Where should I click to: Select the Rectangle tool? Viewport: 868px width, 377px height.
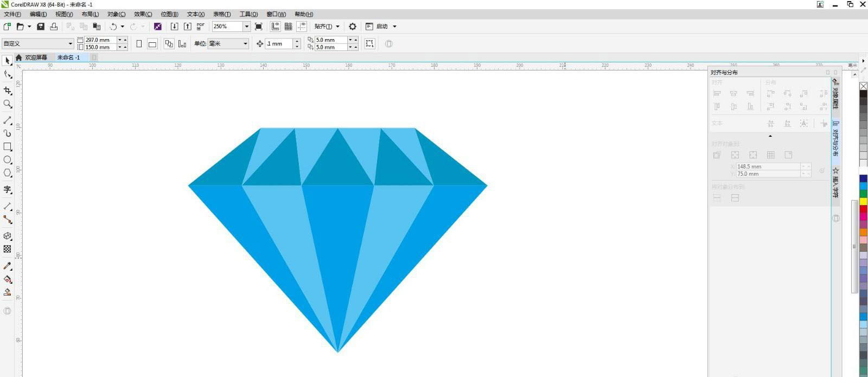pos(8,146)
